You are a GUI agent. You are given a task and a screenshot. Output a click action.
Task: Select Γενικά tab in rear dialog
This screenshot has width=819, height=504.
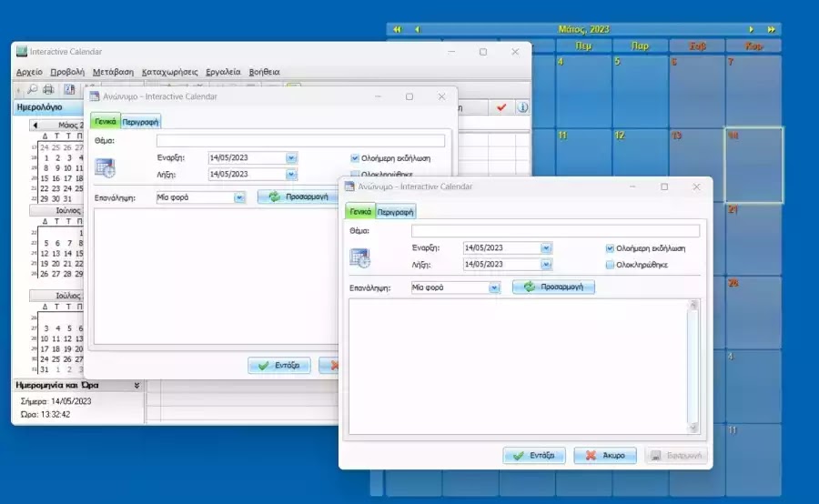(106, 121)
